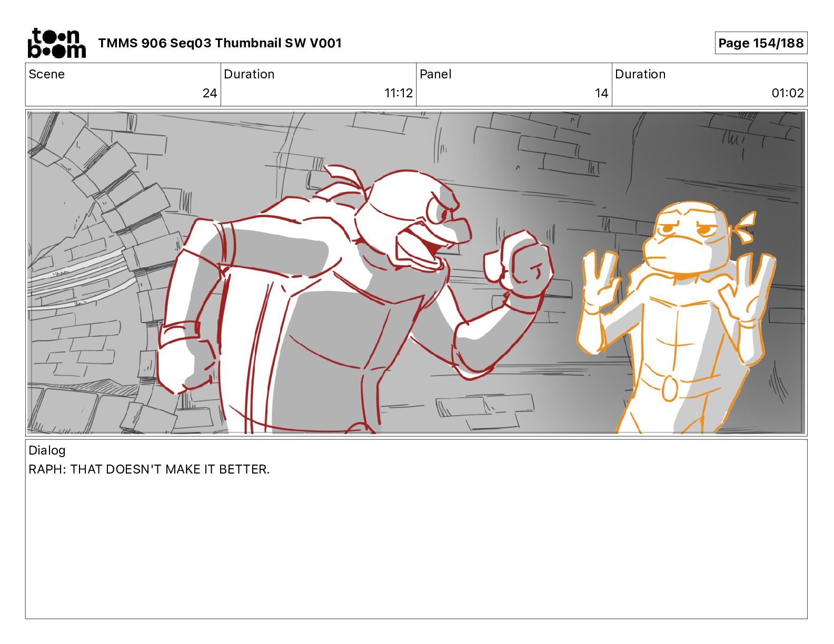Click the 'Scene' label

click(46, 74)
